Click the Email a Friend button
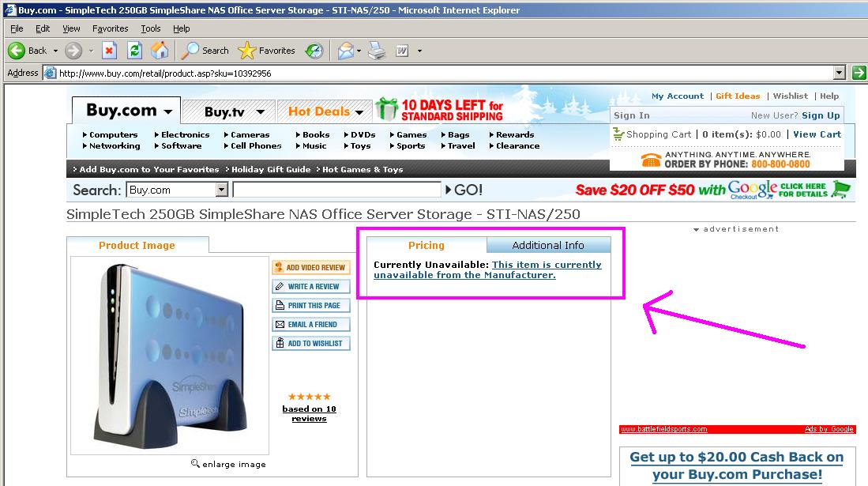 click(311, 324)
